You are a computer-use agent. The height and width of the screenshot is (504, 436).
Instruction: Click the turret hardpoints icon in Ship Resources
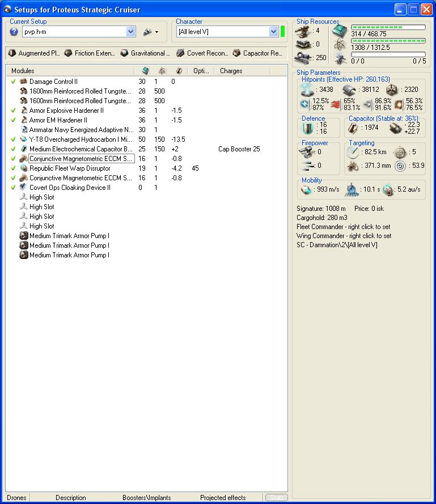(x=303, y=32)
